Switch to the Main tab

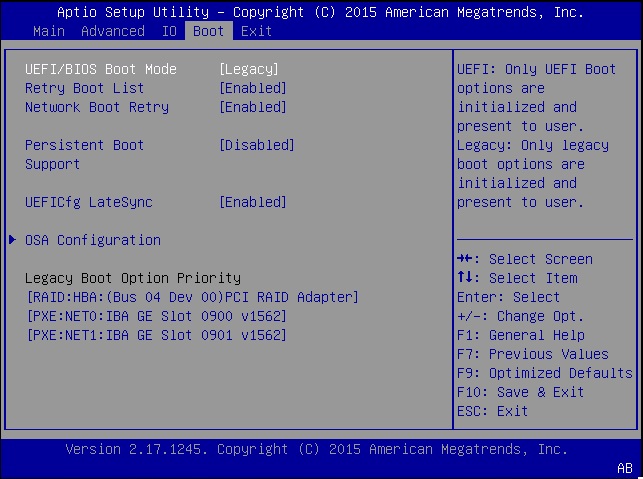[x=49, y=31]
